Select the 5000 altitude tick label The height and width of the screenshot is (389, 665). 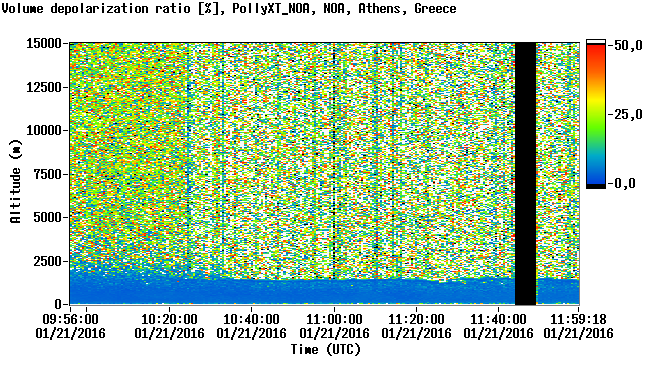coord(47,218)
